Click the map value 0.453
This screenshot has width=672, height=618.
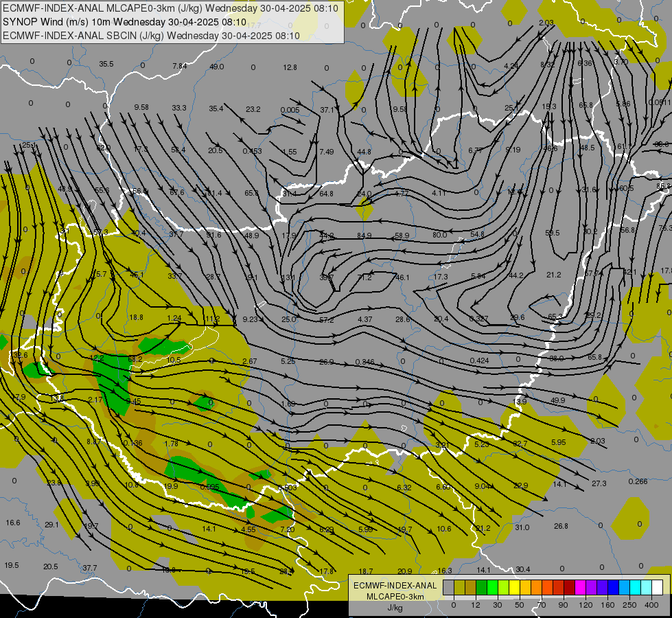pos(252,151)
